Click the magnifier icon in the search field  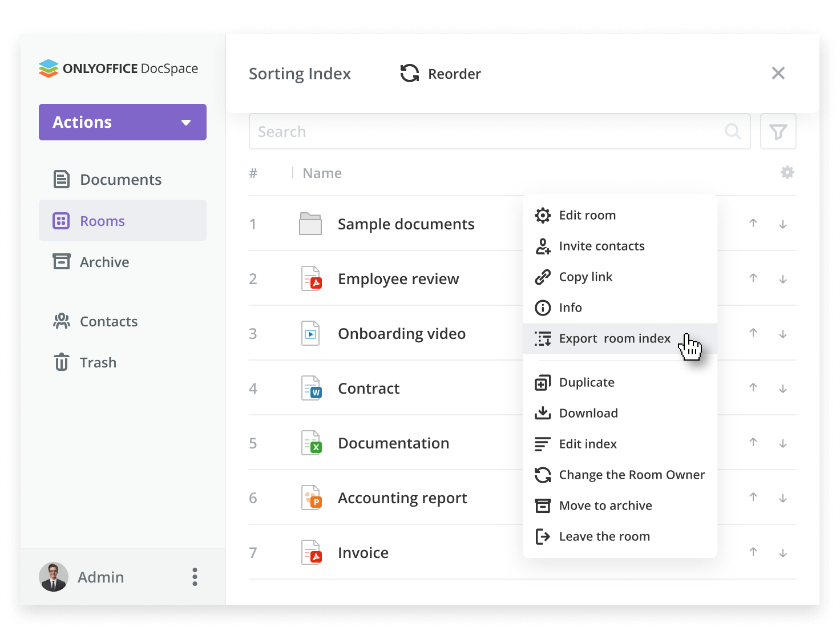coord(732,132)
